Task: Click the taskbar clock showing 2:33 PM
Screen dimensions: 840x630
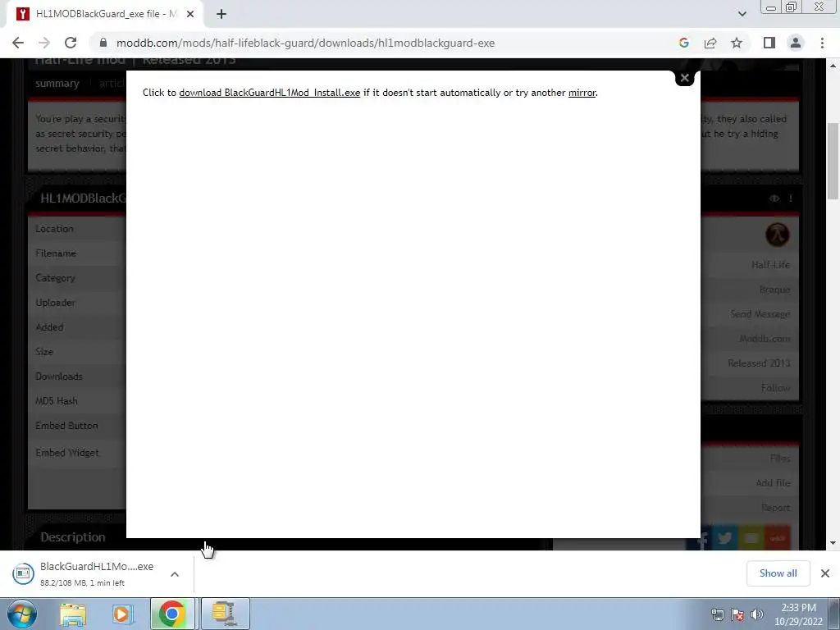Action: [x=798, y=614]
